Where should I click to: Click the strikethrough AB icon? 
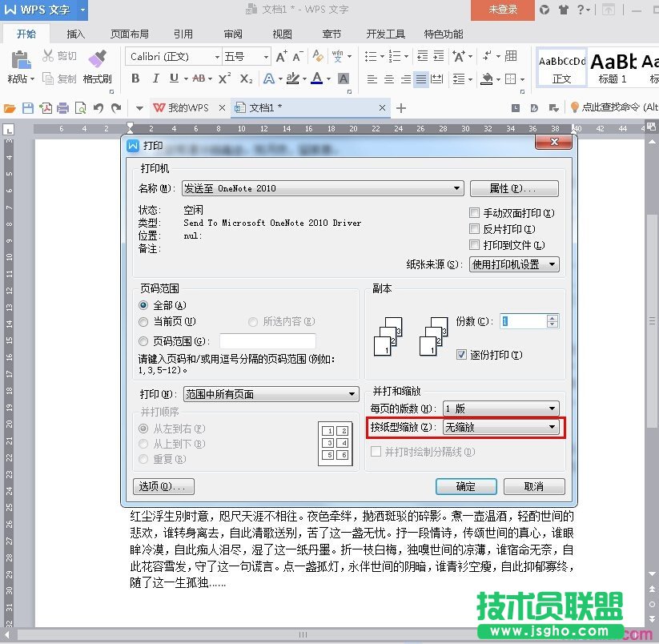coord(199,79)
